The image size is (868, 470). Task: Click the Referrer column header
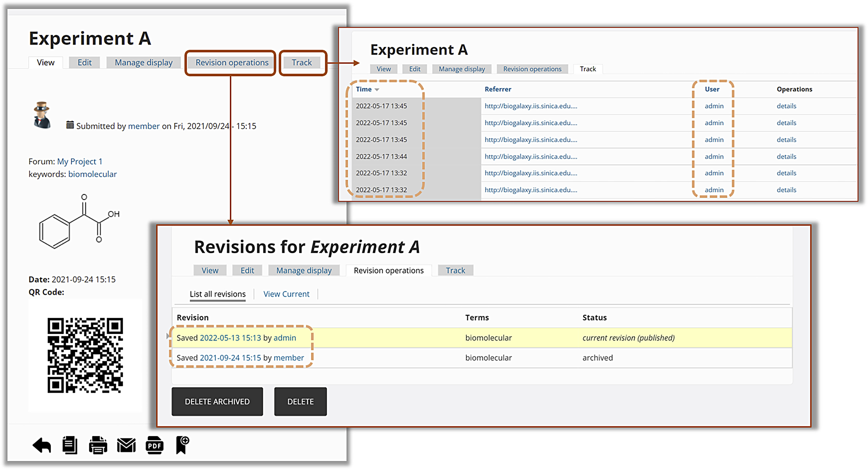[x=498, y=89]
